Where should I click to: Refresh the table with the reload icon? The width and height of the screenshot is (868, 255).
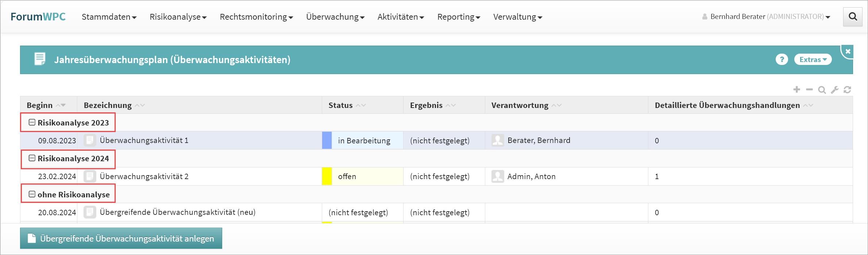847,90
